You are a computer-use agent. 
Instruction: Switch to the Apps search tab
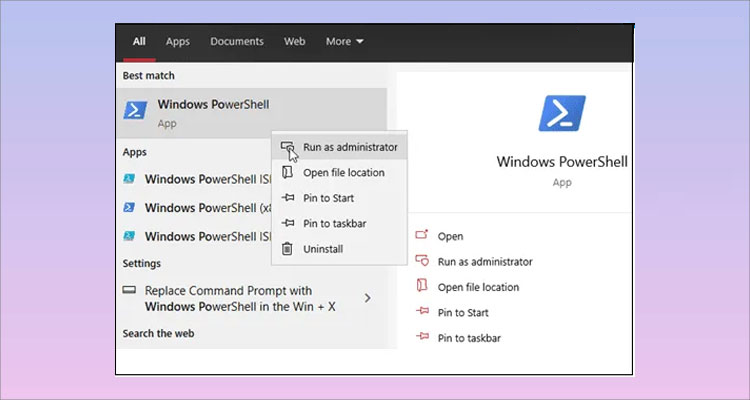tap(177, 42)
